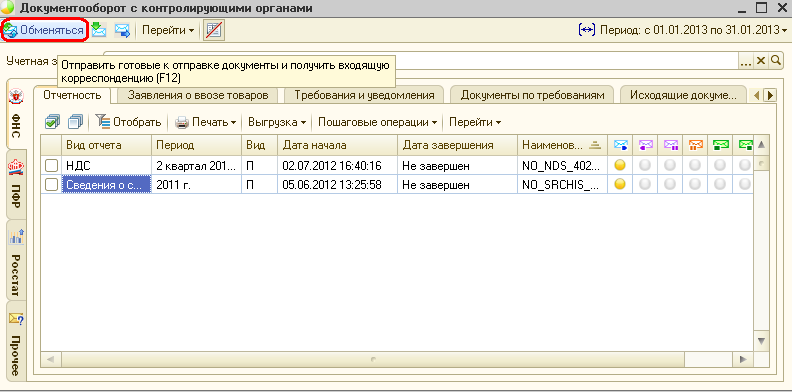792x392 pixels.
Task: Select the 'Сведения о с...' report cell
Action: pyautogui.click(x=107, y=185)
